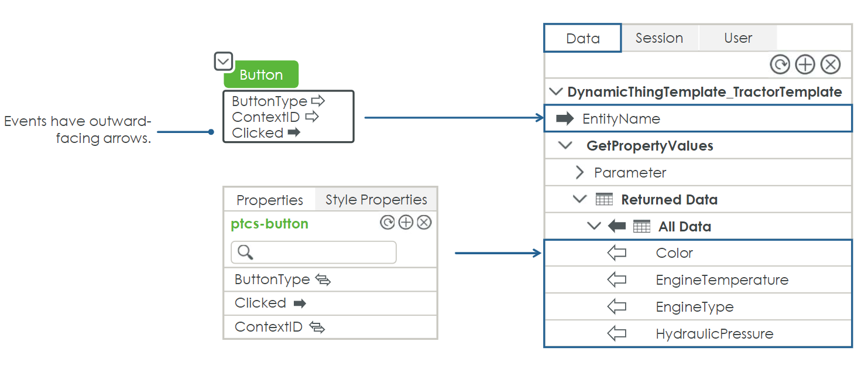The width and height of the screenshot is (868, 365).
Task: Click the binding arrow left of Color
Action: click(616, 253)
